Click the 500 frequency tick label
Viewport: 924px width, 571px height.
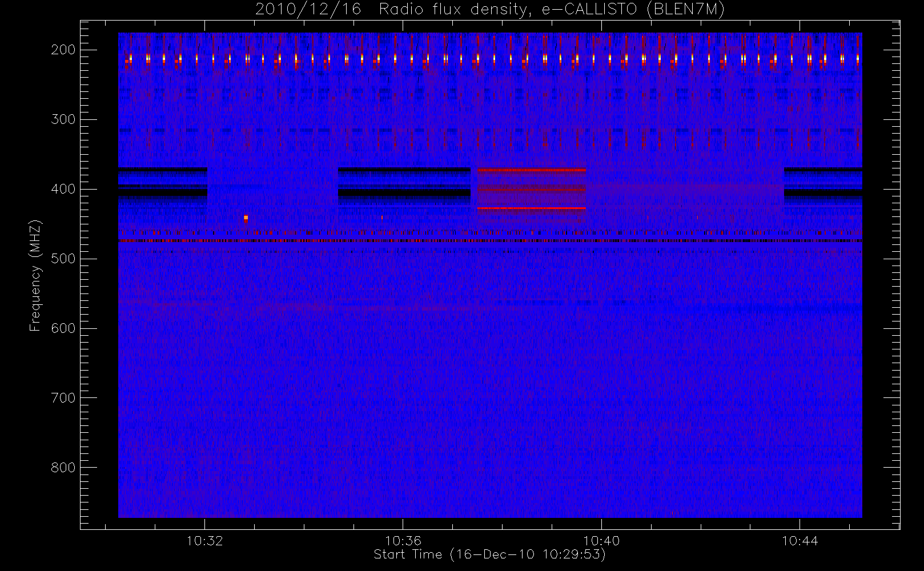63,259
